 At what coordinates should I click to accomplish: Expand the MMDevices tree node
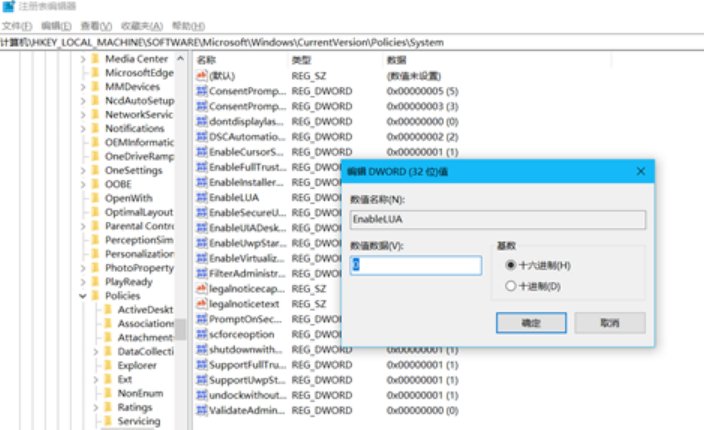[83, 87]
